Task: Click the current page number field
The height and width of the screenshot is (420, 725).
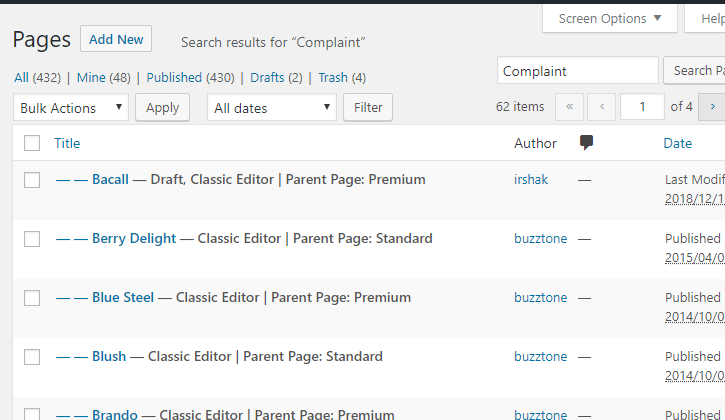Action: pyautogui.click(x=642, y=106)
